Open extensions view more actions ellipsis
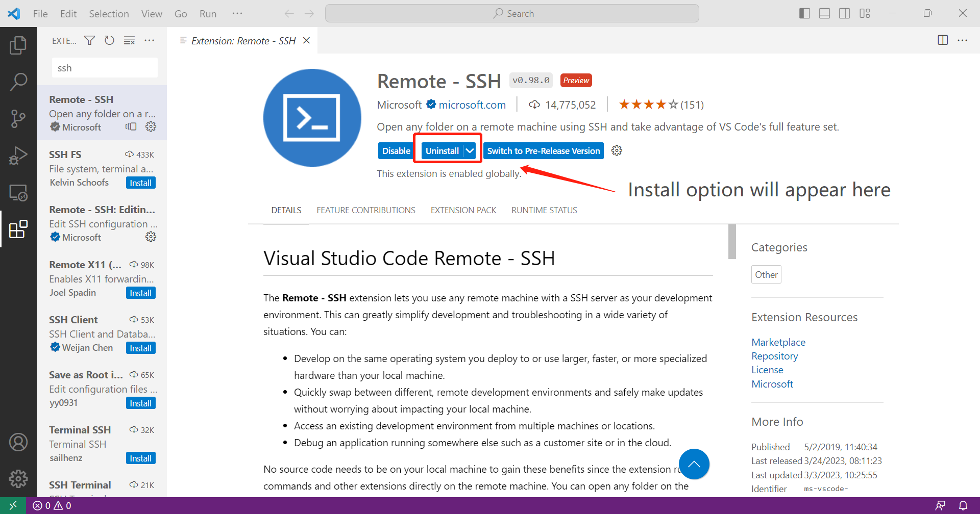 coord(149,40)
